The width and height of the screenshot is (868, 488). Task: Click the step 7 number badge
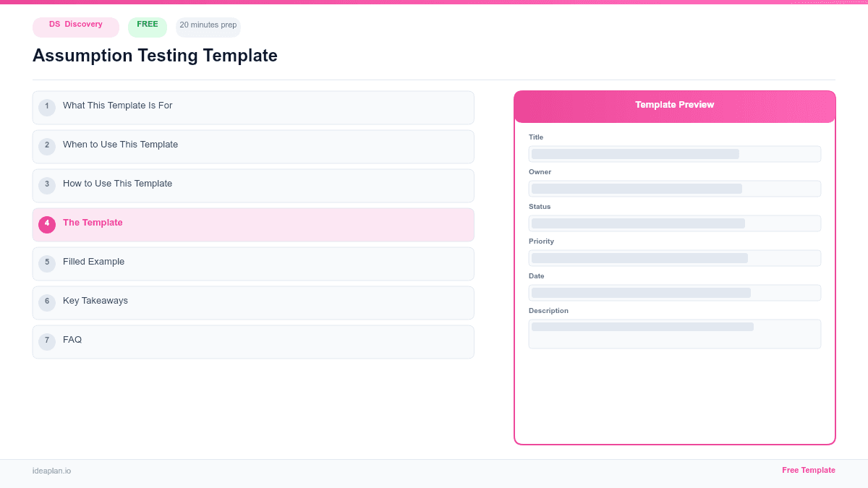(47, 341)
